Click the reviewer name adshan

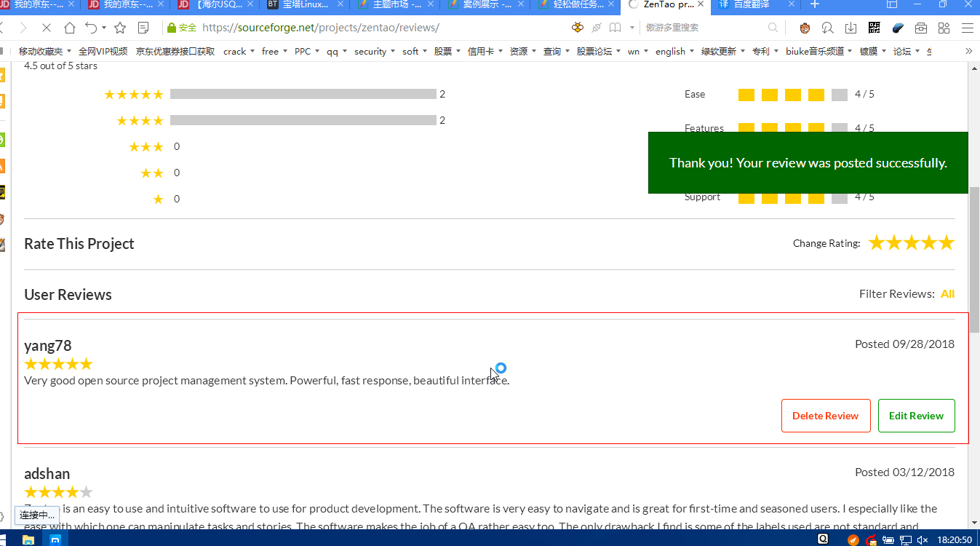47,473
